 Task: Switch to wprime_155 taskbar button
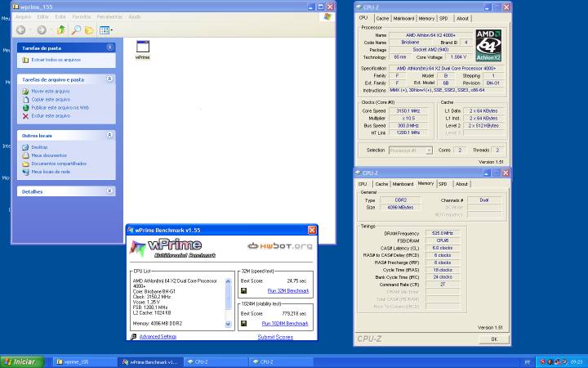[x=85, y=362]
